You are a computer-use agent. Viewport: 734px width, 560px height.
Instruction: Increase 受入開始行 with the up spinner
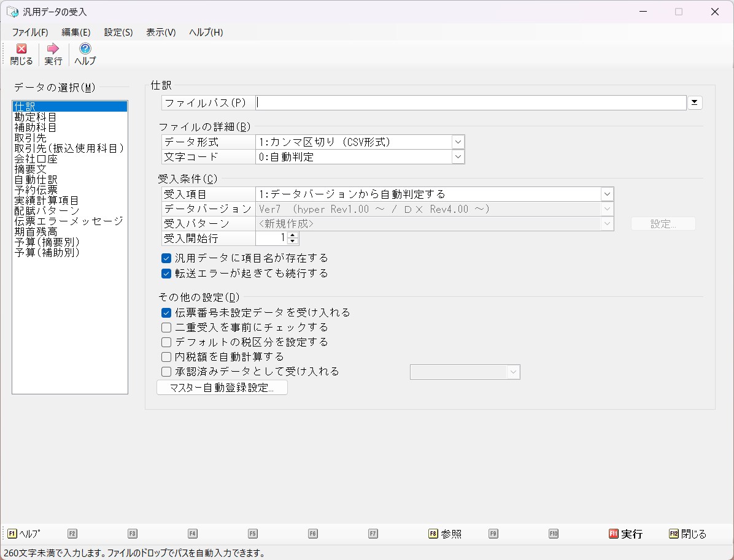293,235
